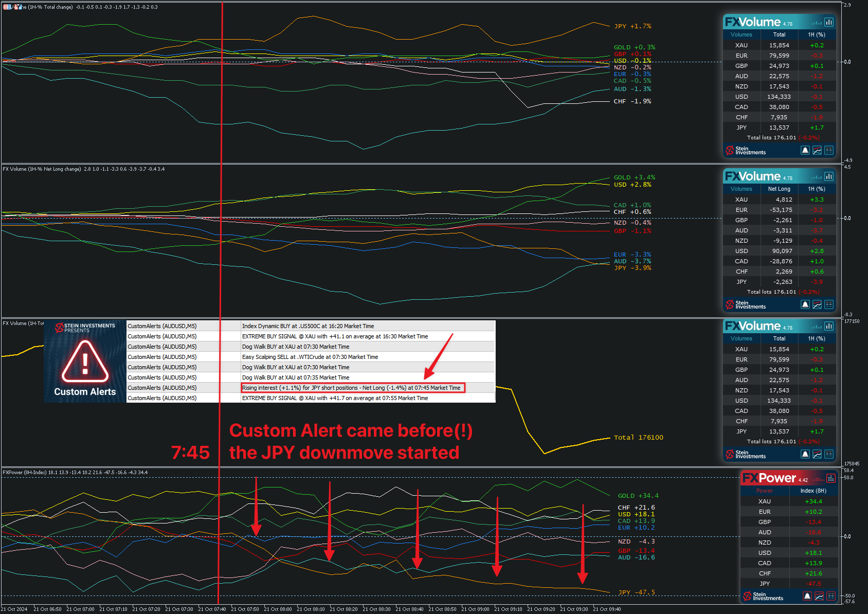
Task: Click table-layout icon in FXPower panel
Action: coord(831,596)
